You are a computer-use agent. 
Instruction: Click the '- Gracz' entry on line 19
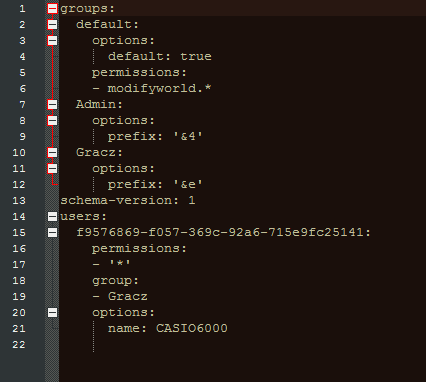pyautogui.click(x=120, y=296)
